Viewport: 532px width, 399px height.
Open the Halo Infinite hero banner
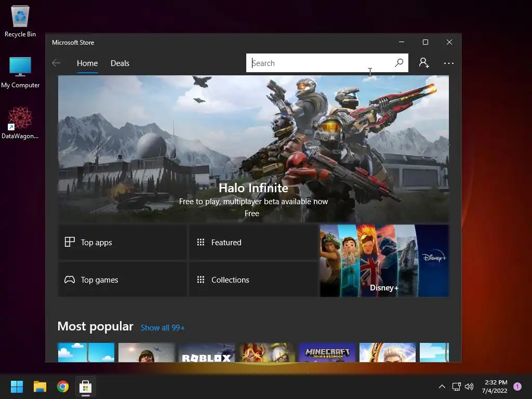pos(254,149)
